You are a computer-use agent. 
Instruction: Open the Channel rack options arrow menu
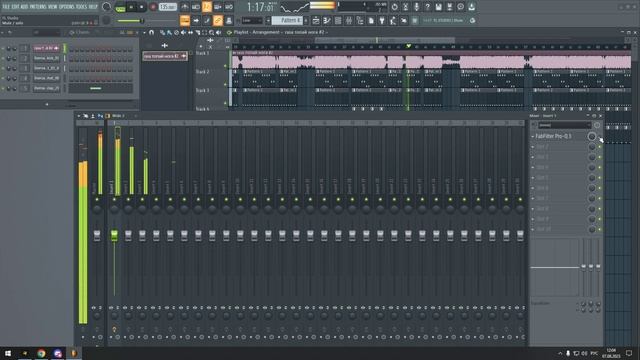point(2,32)
